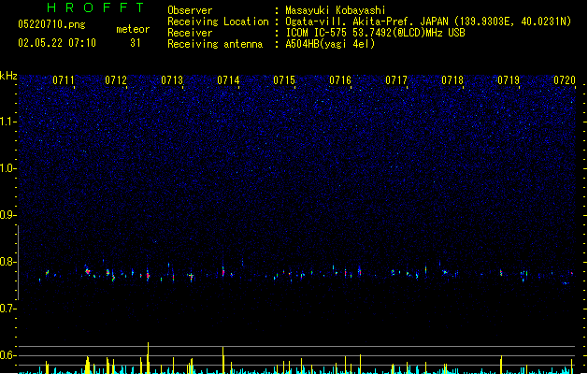
Task: Click the HROFFT title text
Action: [x=95, y=7]
